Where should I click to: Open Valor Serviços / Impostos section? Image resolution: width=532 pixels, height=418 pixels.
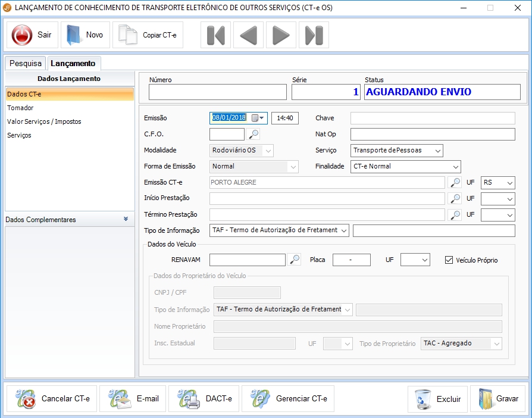coord(70,121)
